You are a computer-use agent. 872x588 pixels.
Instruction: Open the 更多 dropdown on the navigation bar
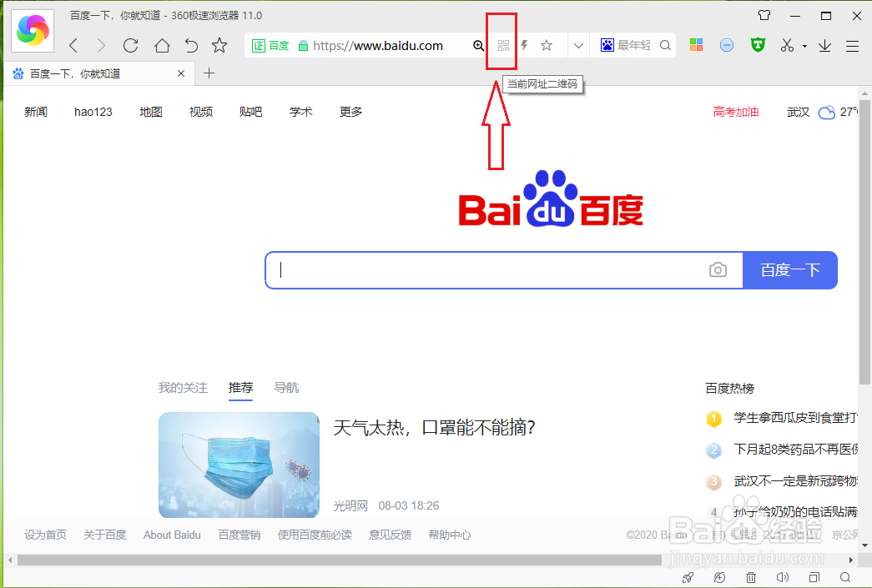click(x=350, y=111)
